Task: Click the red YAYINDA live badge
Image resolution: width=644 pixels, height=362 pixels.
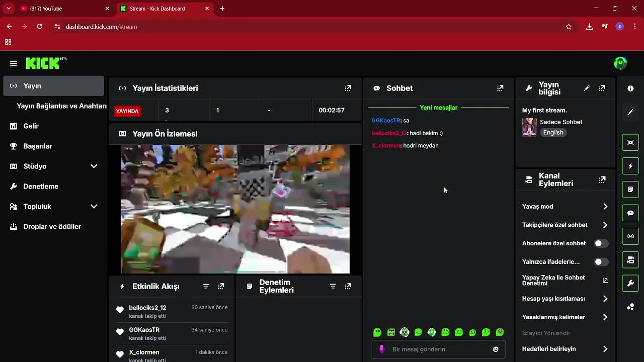Action: pos(127,111)
